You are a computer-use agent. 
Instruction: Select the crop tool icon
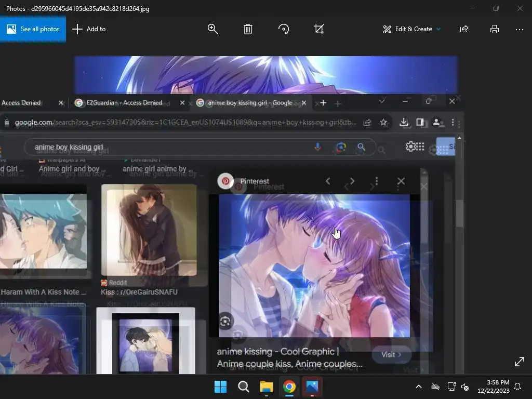coord(319,29)
